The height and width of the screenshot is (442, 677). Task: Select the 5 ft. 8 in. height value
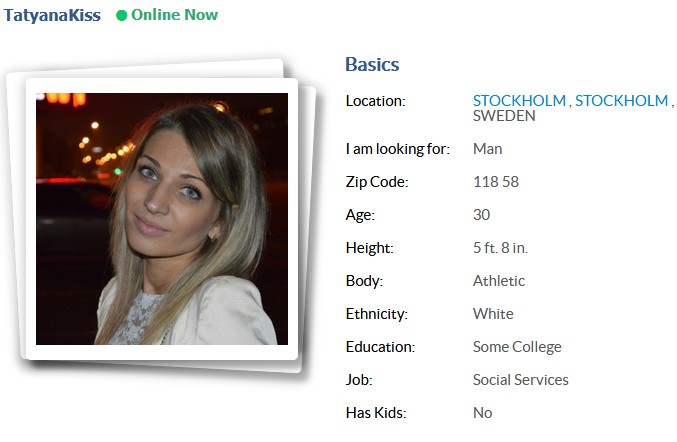click(x=500, y=248)
